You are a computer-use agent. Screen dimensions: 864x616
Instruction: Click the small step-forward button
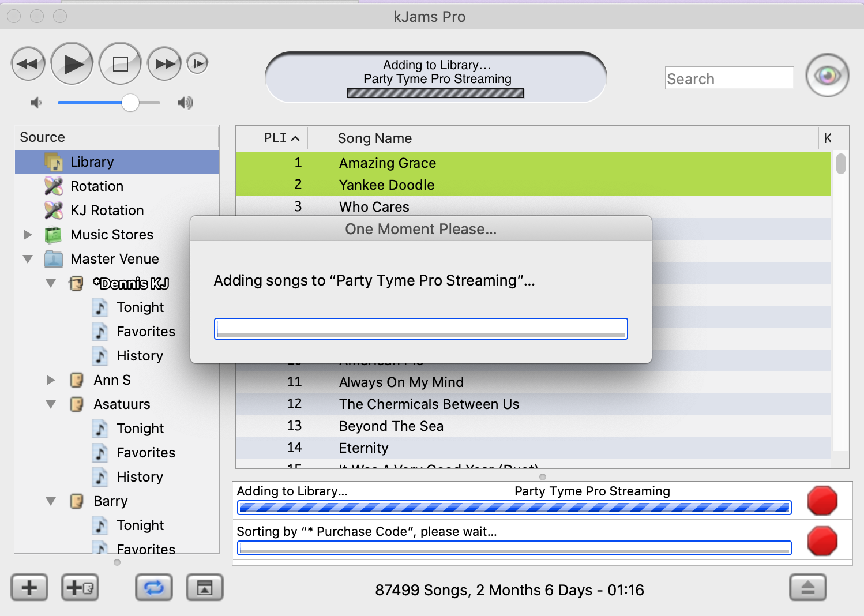[x=197, y=63]
